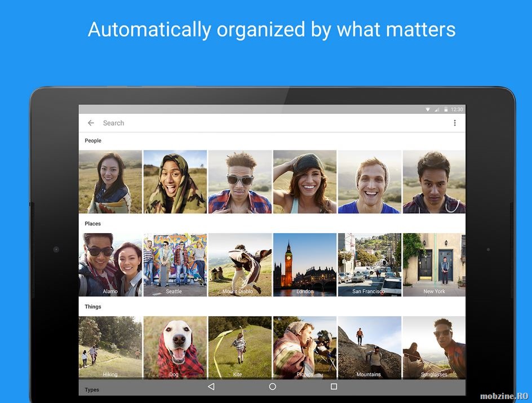The image size is (532, 403).
Task: Open the Mount Diablo place thumbnail
Action: (240, 264)
